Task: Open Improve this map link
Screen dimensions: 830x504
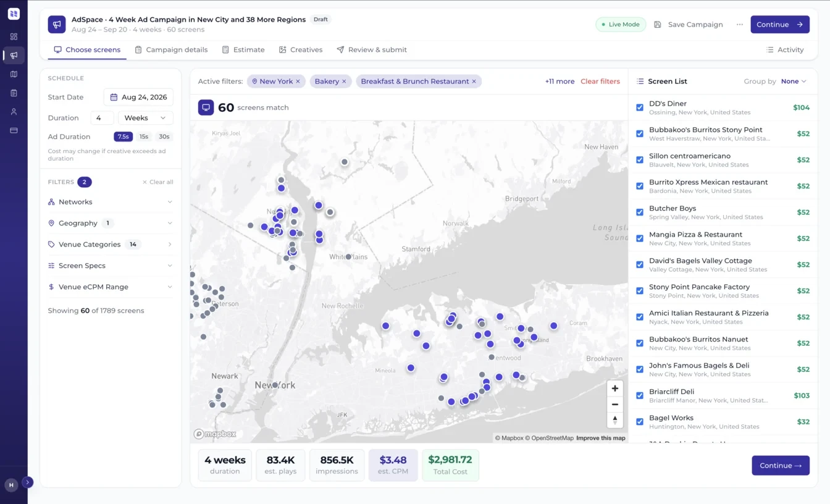Action: (x=601, y=438)
